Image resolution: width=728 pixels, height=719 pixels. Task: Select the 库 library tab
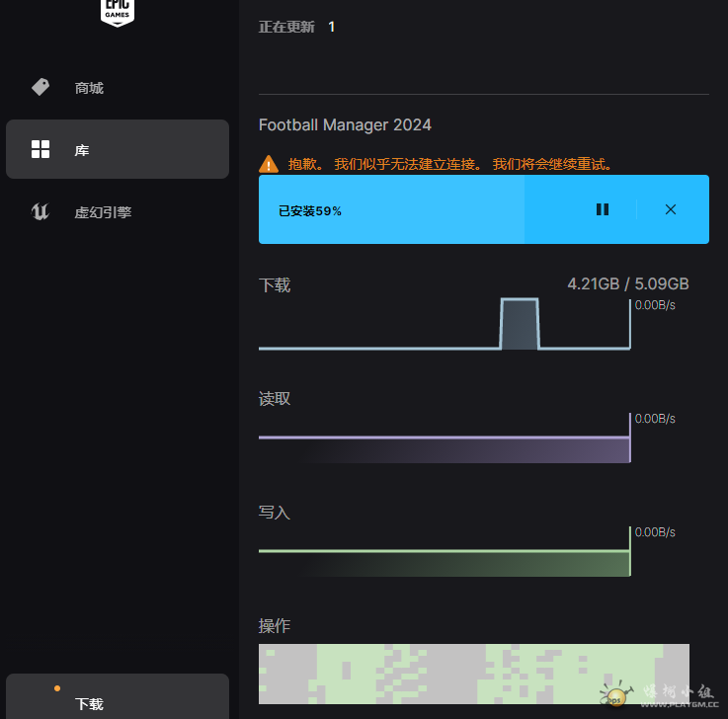coord(117,149)
